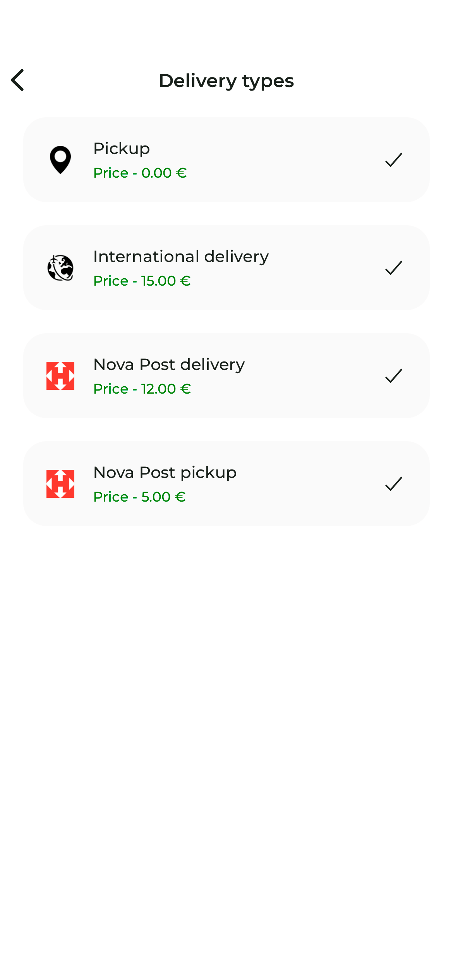Click the Delivery types page heading
453x980 pixels.
coord(226,81)
